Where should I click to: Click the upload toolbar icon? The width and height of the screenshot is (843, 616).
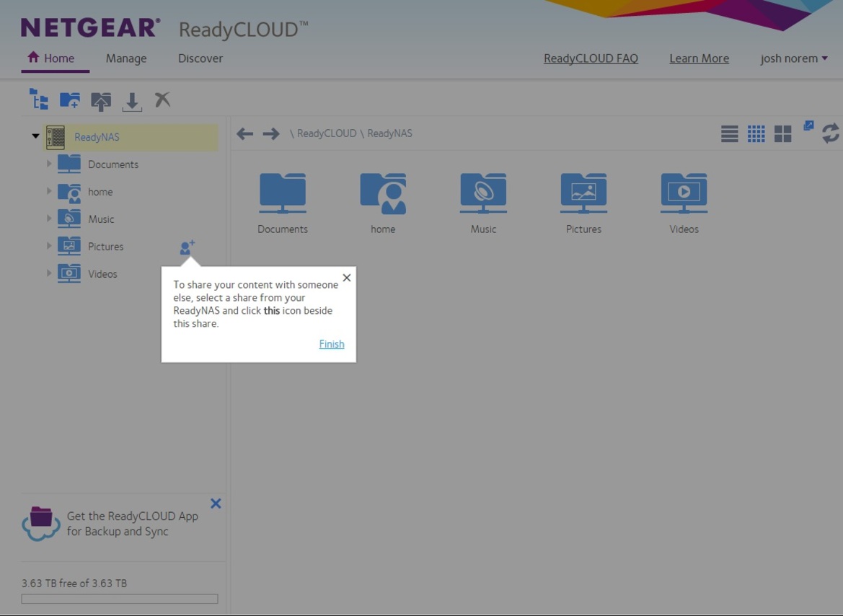(x=101, y=100)
